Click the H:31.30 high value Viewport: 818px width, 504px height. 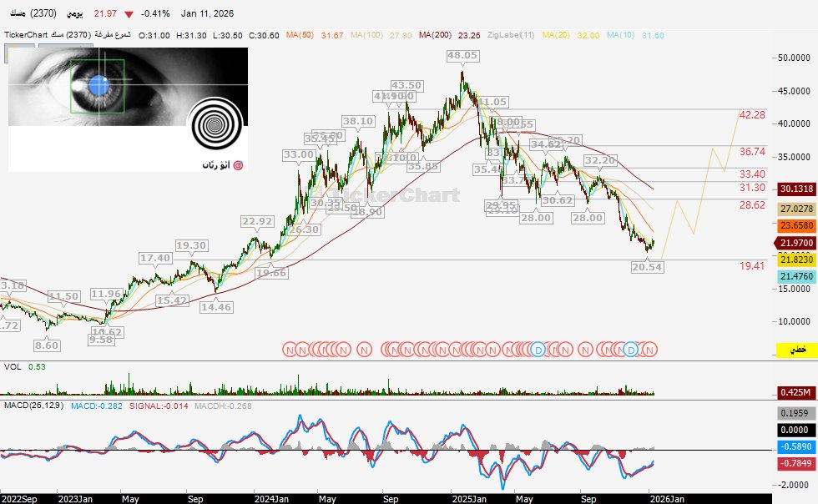[191, 36]
